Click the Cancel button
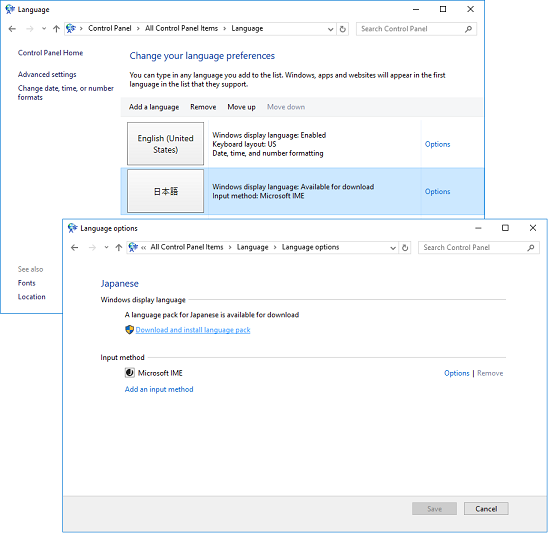The image size is (548, 533). point(486,509)
